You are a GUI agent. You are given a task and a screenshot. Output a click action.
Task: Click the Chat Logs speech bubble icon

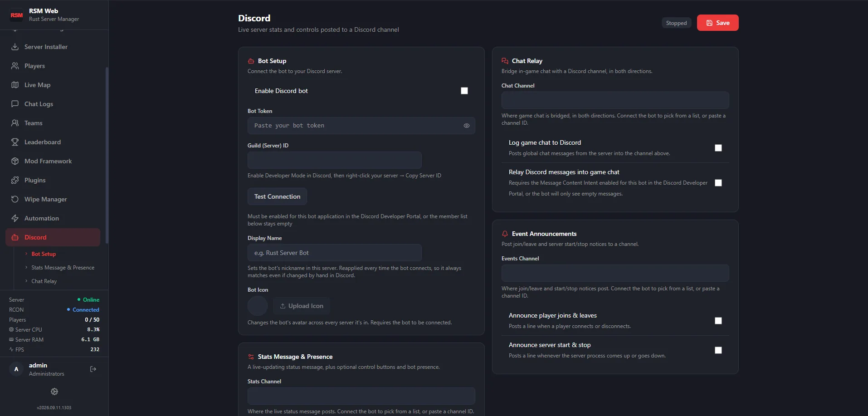(x=15, y=104)
